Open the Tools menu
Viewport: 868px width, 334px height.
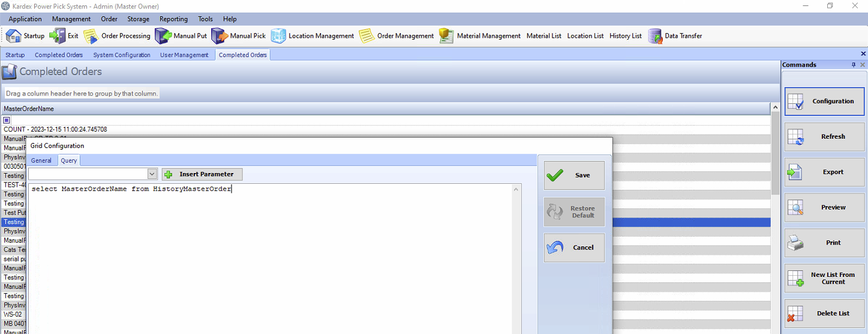click(x=205, y=19)
